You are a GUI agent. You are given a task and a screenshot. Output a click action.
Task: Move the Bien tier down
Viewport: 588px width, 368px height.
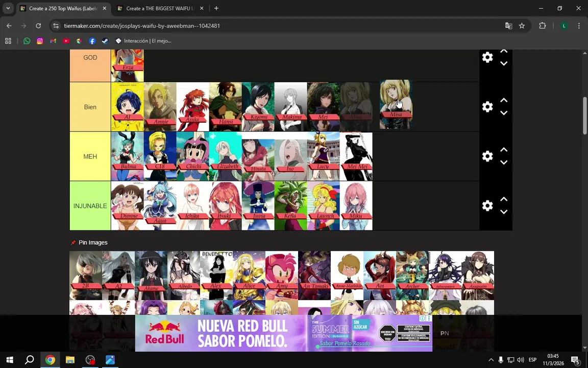tap(504, 112)
